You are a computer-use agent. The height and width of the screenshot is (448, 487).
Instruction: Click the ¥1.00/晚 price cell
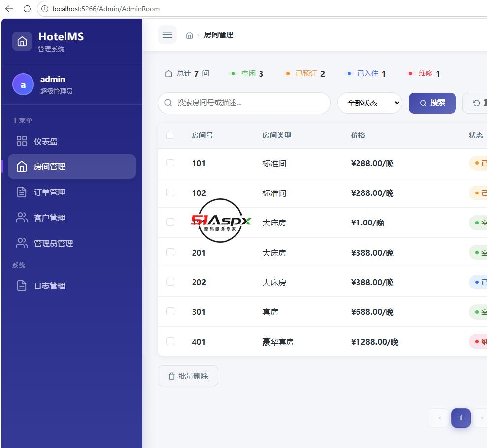tap(367, 223)
